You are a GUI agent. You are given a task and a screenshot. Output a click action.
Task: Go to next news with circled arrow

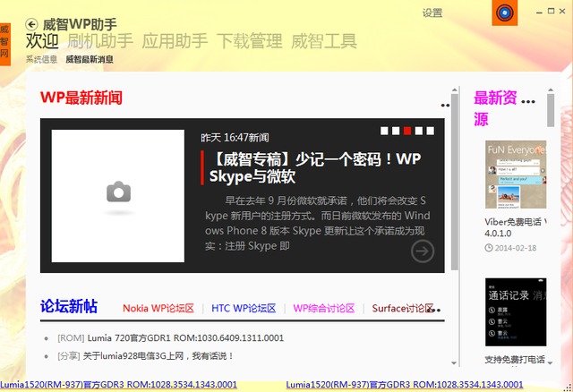click(423, 251)
